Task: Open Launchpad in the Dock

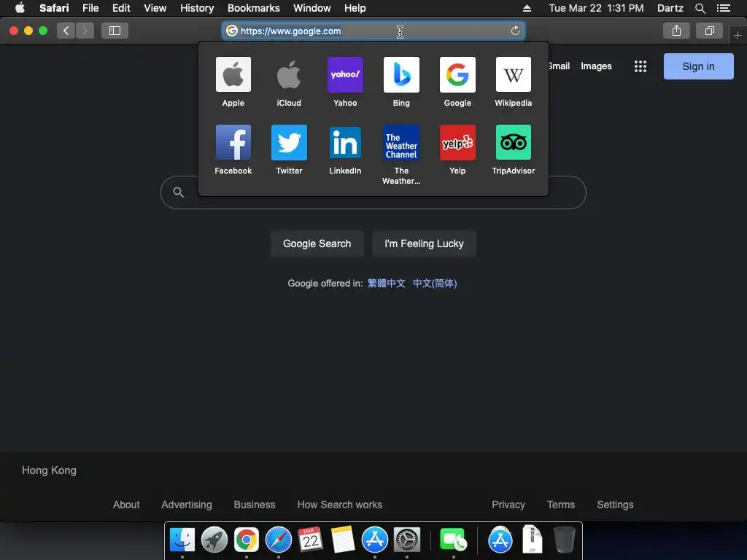Action: 214,540
